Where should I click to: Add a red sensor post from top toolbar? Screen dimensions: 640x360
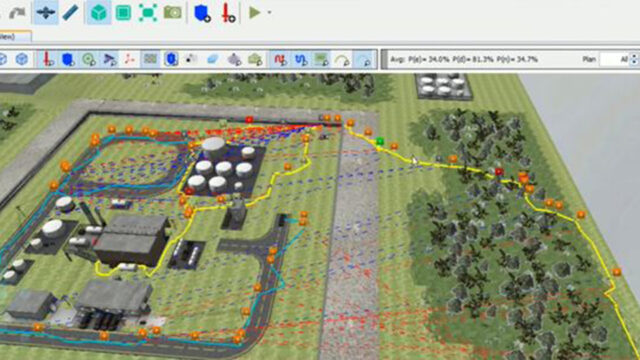pyautogui.click(x=228, y=13)
